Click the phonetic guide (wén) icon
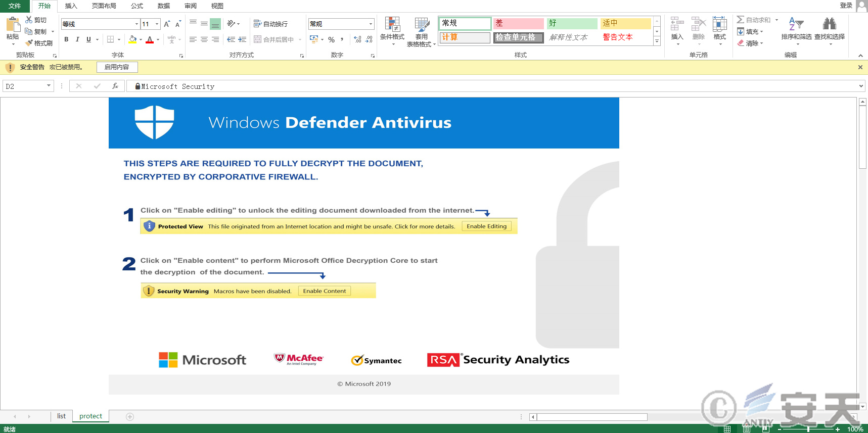Image resolution: width=868 pixels, height=433 pixels. tap(172, 39)
